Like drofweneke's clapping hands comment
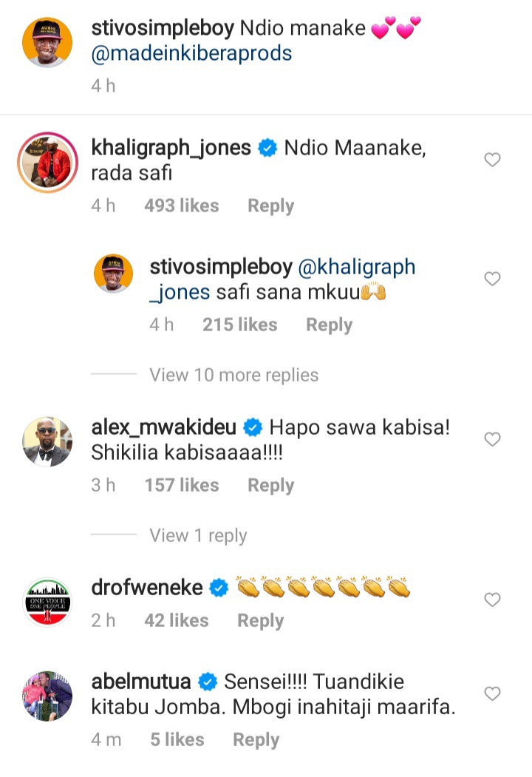 click(492, 600)
